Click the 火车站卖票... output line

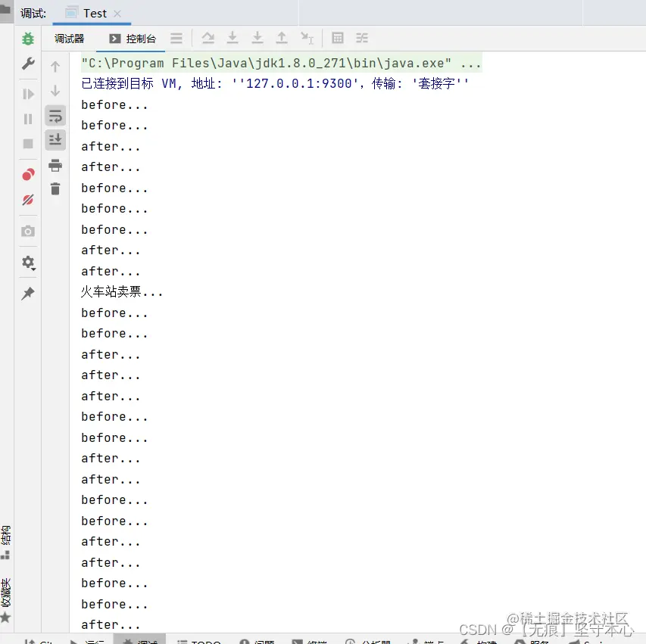(x=122, y=292)
